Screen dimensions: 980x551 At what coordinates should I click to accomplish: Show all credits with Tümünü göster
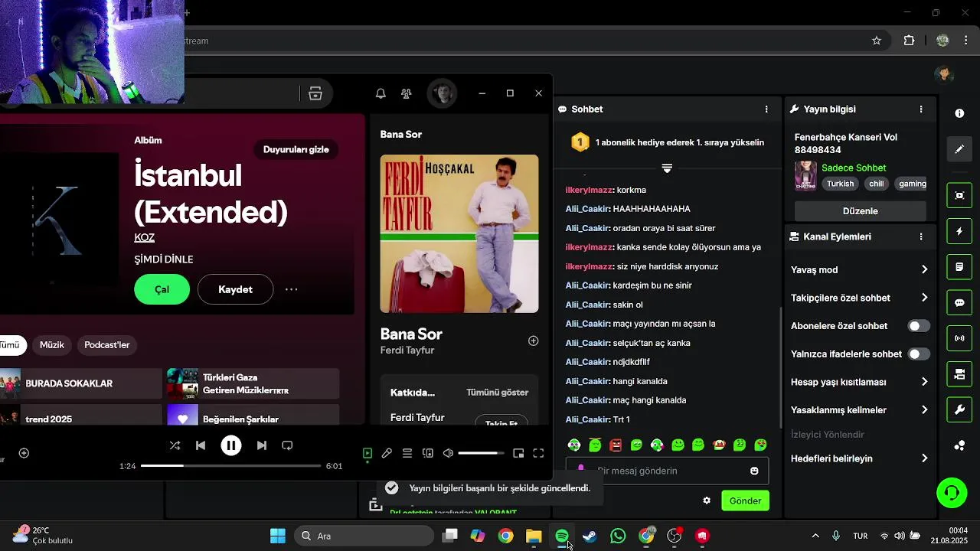coord(498,393)
